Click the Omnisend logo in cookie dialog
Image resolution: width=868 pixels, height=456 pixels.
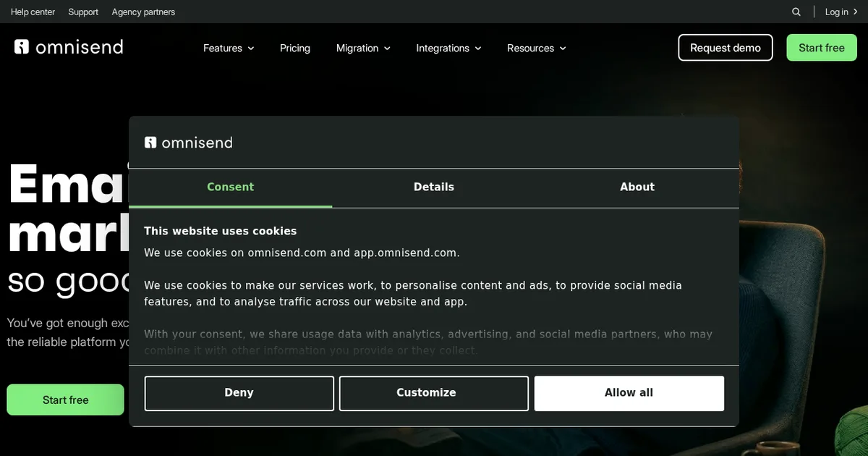tap(189, 143)
